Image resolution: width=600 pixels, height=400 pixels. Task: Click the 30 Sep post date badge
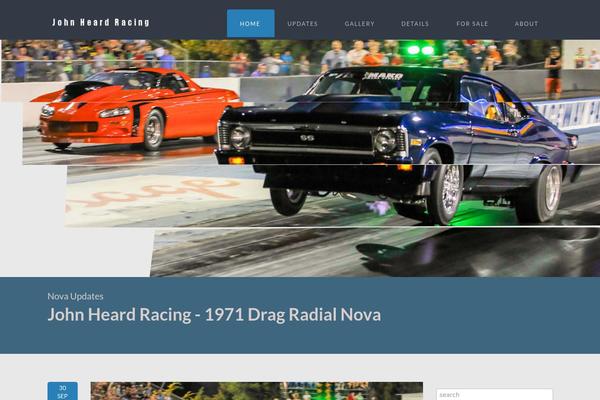[62, 391]
